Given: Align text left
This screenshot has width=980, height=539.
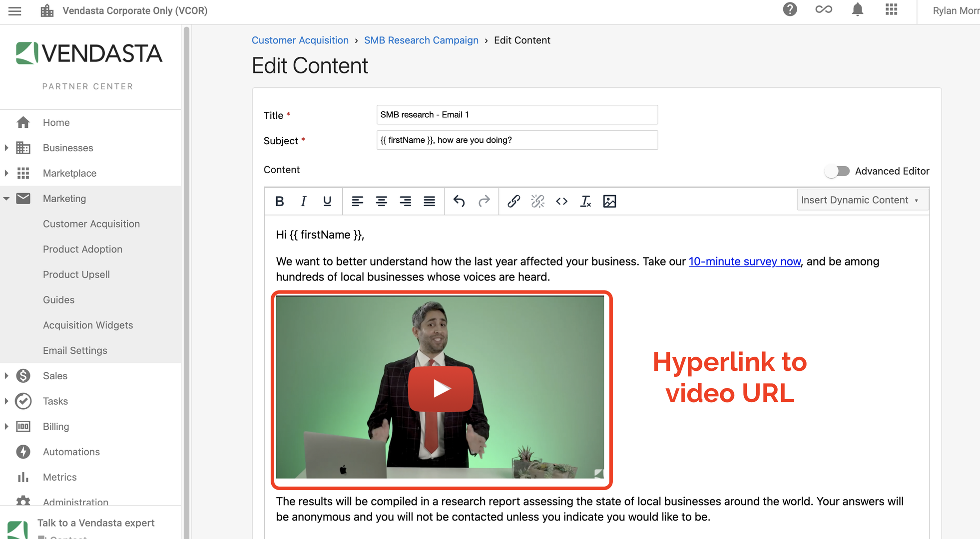Looking at the screenshot, I should [357, 201].
